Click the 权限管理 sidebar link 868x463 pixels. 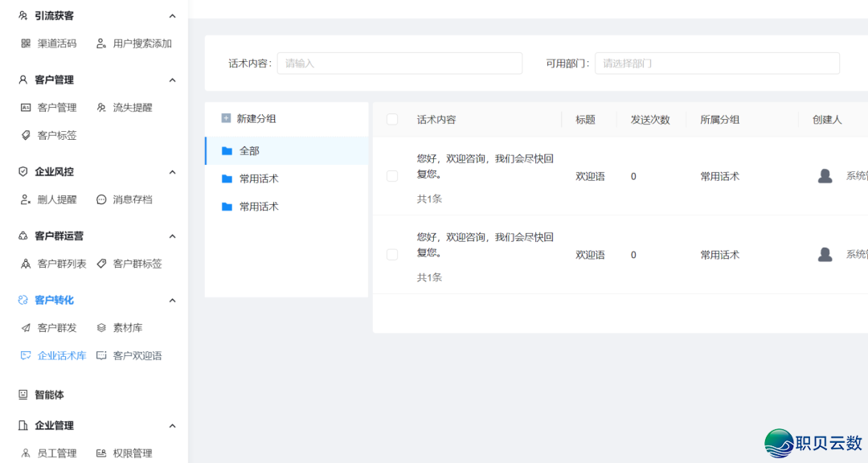coord(132,453)
